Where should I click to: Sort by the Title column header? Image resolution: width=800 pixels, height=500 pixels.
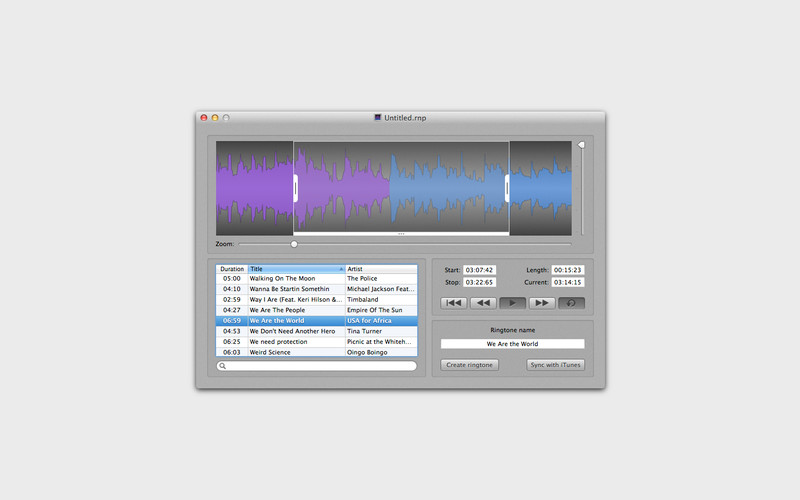296,269
